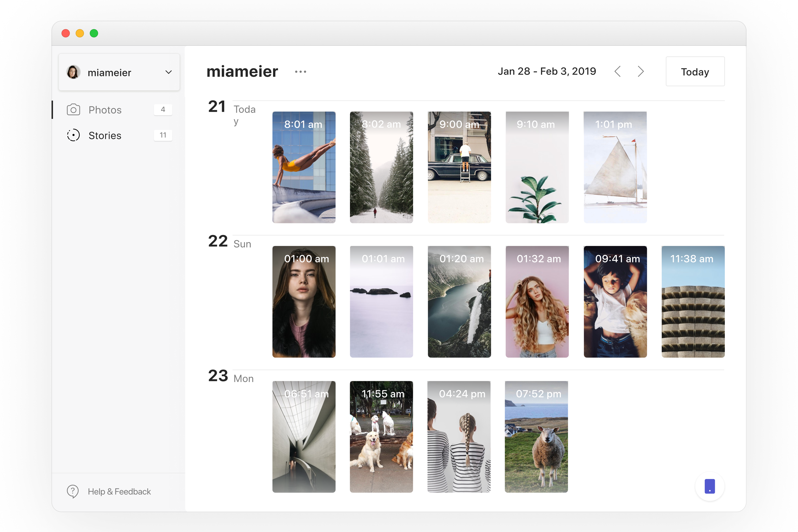798x532 pixels.
Task: Click the Stories circle icon in sidebar
Action: pos(73,135)
